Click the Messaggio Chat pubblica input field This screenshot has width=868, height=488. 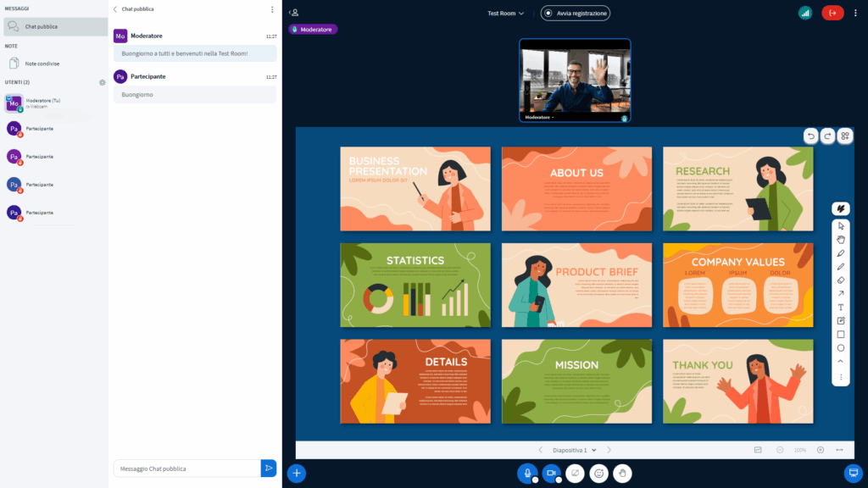[186, 469]
